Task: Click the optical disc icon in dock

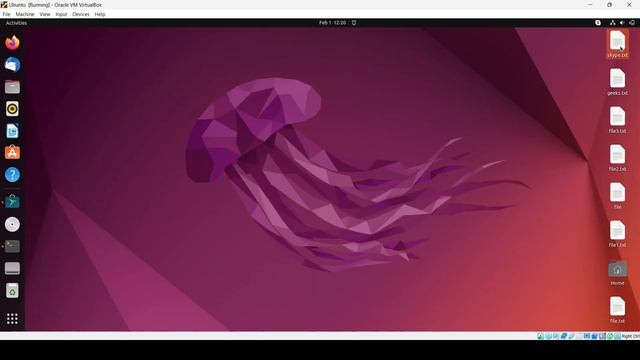Action: tap(12, 224)
